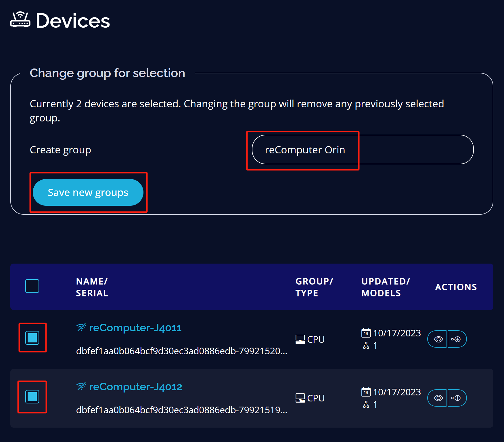The image size is (504, 442).
Task: Click the Create group label
Action: [60, 150]
